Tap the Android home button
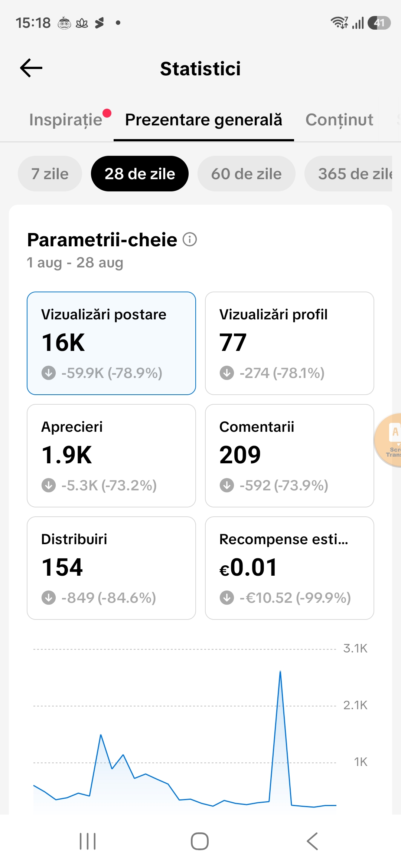The image size is (401, 868). [200, 841]
